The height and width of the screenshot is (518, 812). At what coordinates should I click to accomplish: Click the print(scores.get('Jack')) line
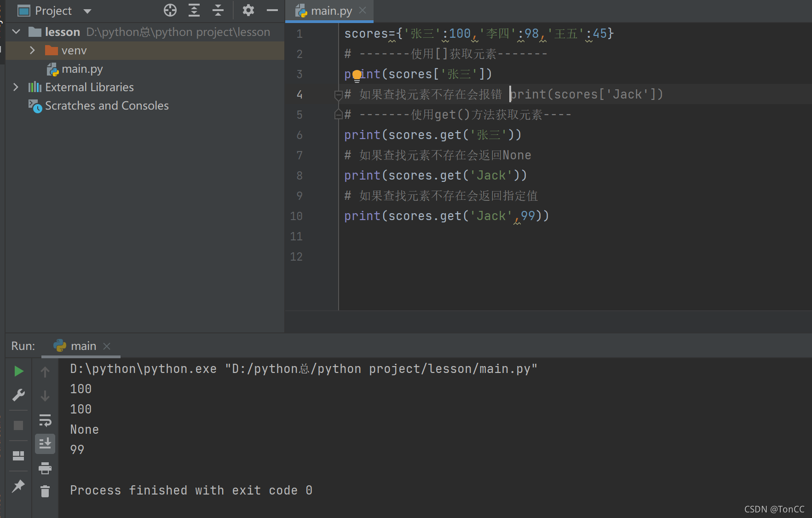coord(435,175)
